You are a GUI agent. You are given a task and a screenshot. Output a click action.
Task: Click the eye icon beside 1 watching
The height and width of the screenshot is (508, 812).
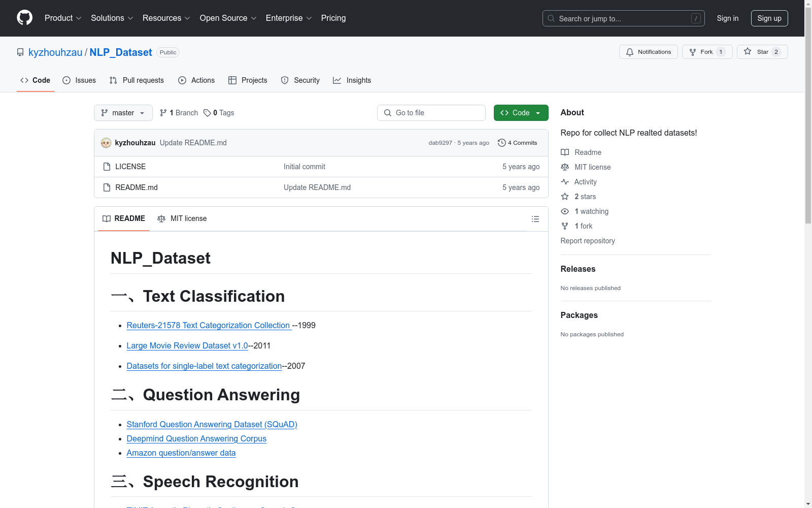565,211
